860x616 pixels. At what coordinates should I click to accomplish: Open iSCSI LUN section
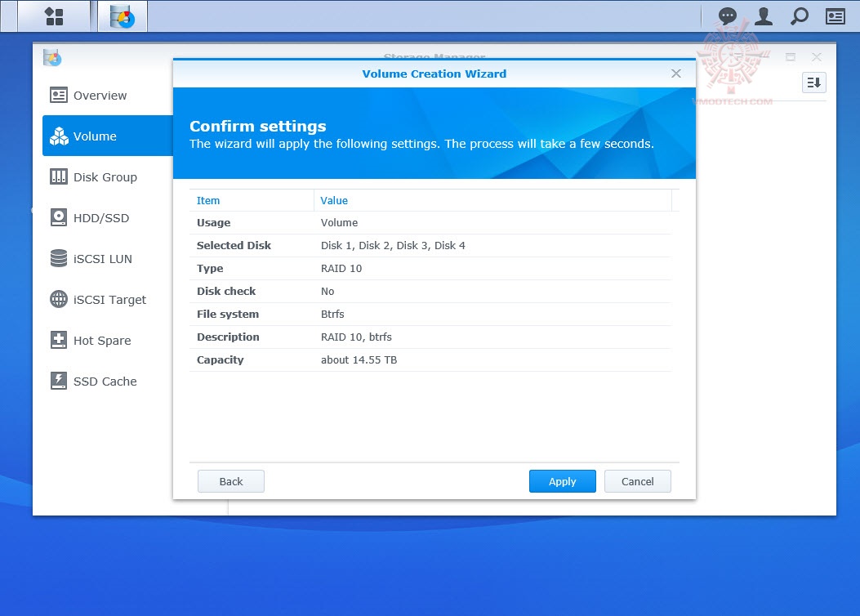[108, 259]
